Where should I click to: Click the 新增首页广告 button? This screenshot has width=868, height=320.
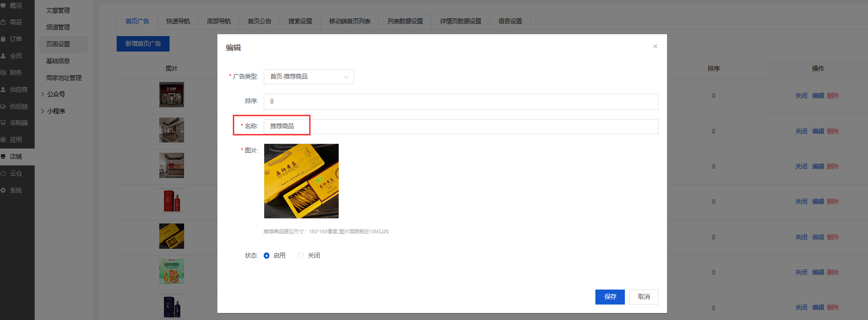click(x=143, y=44)
